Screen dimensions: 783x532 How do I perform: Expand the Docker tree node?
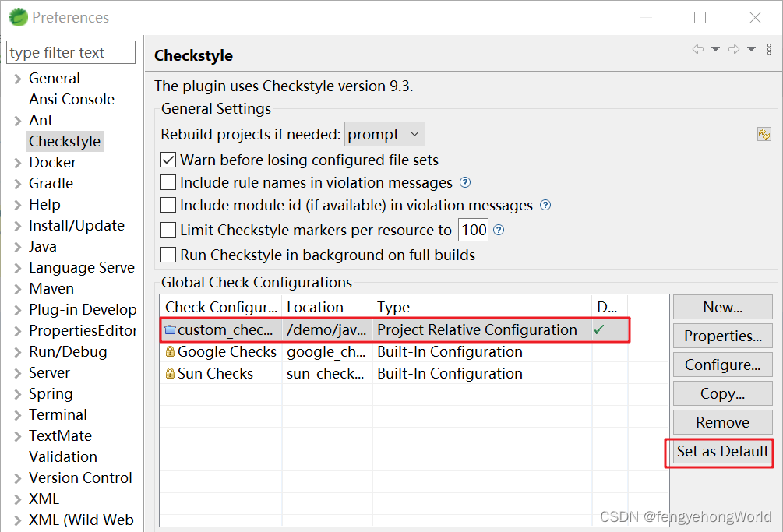[18, 163]
